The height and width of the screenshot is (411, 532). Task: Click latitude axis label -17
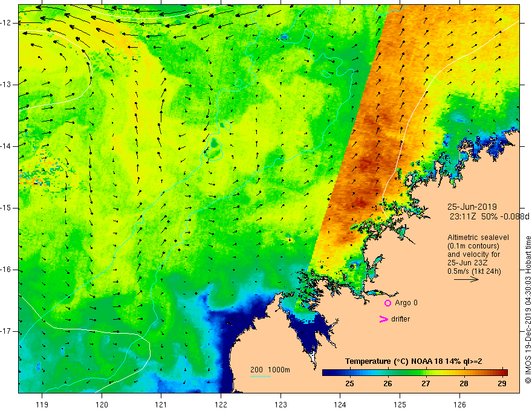click(6, 331)
